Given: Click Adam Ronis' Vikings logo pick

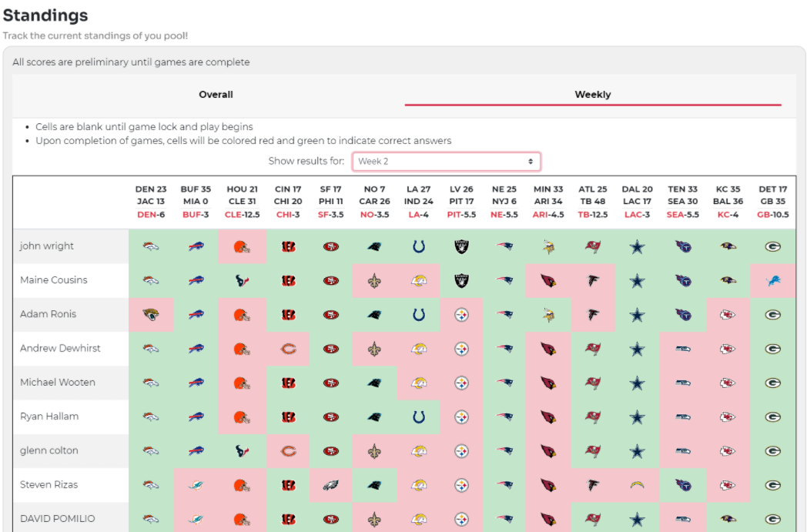Looking at the screenshot, I should coord(548,315).
